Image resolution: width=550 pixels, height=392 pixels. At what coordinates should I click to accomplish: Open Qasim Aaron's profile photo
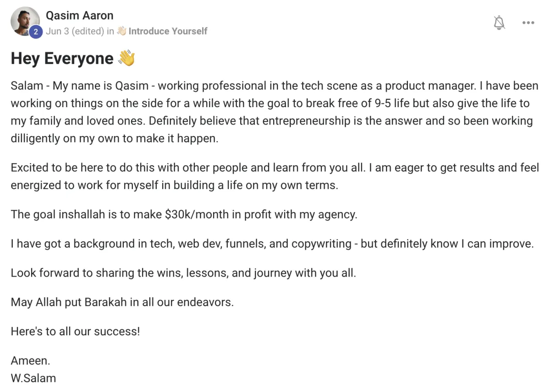25,21
